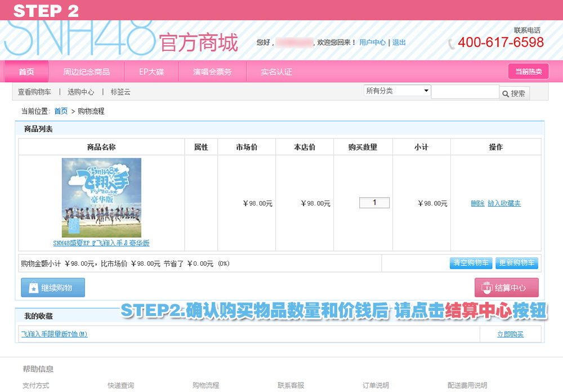This screenshot has height=392, width=563.
Task: Click the 配送费用说明 help link
Action: [x=467, y=386]
